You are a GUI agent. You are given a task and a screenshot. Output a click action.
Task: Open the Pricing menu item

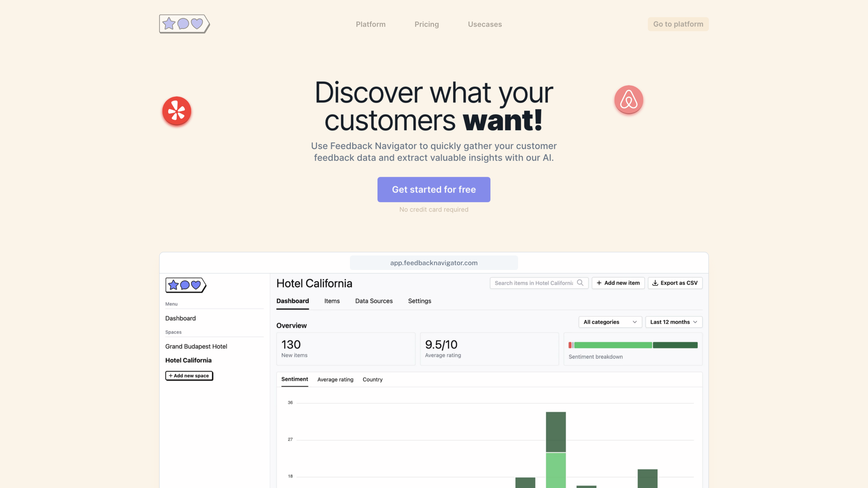[426, 24]
